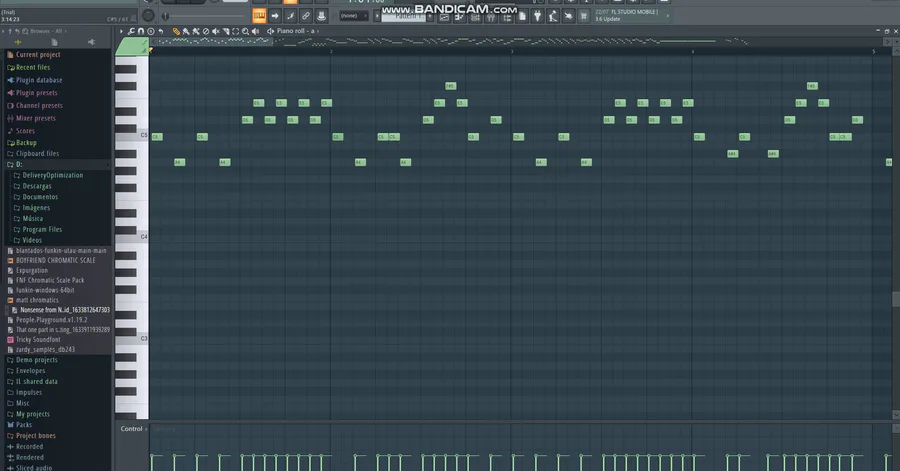
Task: Expand Plugin database in browser
Action: [39, 80]
